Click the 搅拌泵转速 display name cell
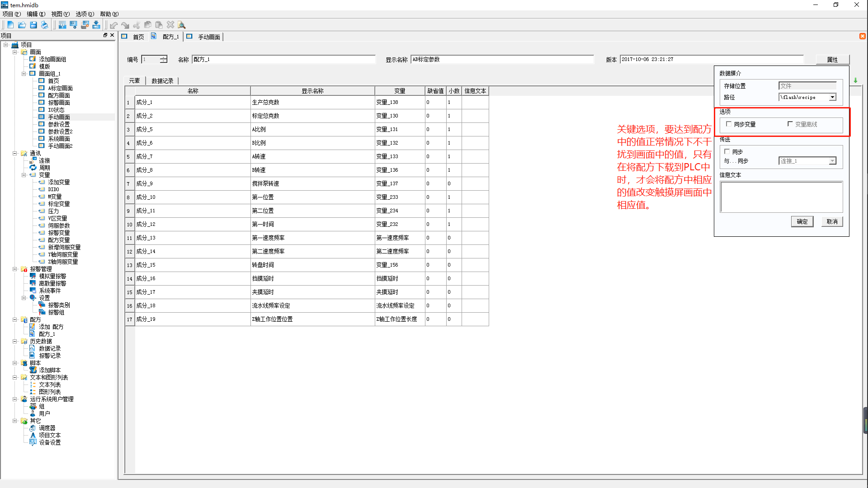 (312, 183)
